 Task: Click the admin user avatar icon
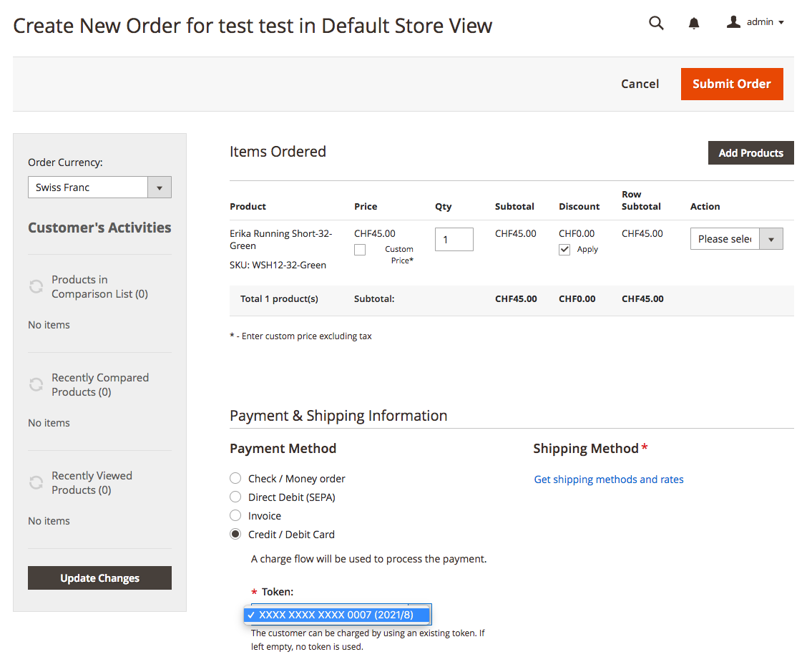click(733, 22)
